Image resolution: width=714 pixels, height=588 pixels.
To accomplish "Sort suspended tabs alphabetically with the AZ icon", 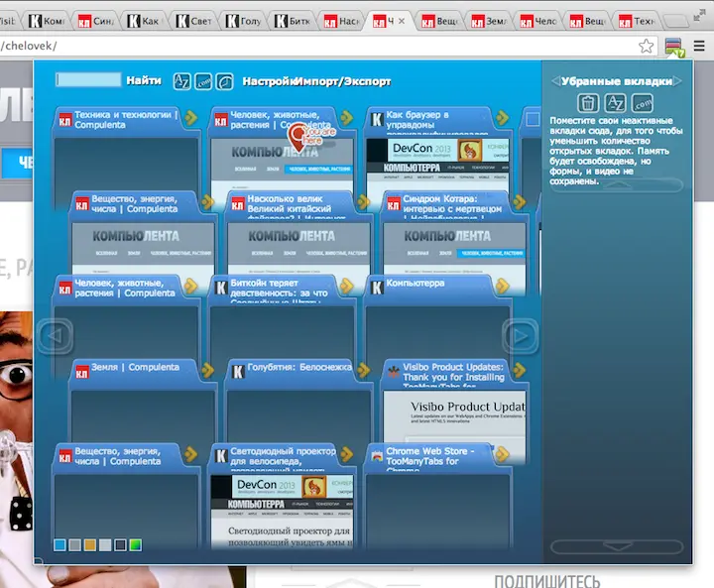I will 615,103.
